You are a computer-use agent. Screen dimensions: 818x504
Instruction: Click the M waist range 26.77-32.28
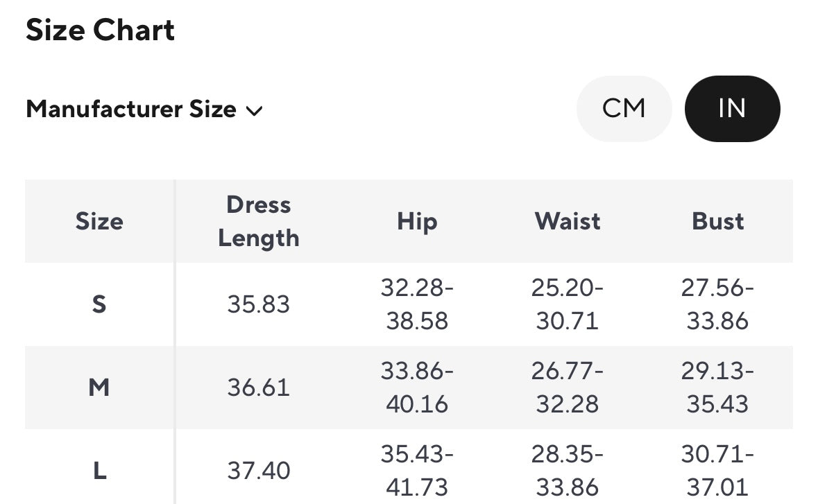[567, 388]
